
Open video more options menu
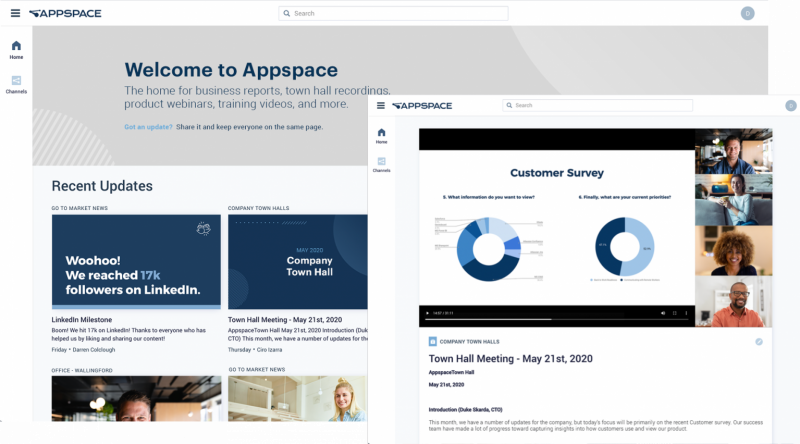pos(686,313)
